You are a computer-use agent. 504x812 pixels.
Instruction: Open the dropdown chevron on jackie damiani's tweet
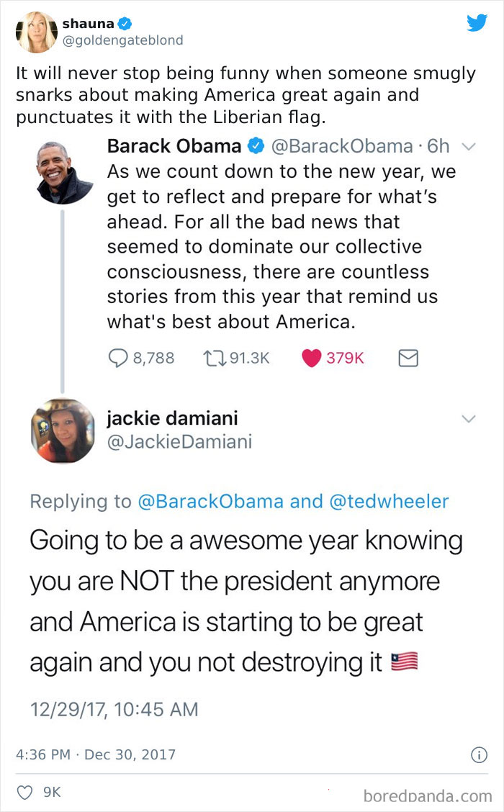469,418
